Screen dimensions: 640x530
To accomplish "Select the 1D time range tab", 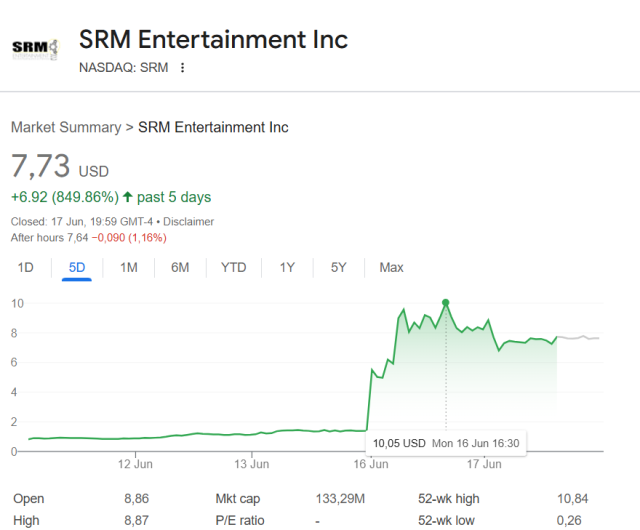I will (25, 267).
